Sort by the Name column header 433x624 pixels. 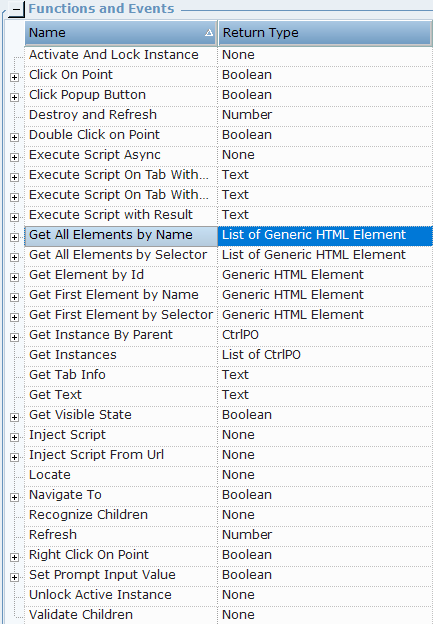(121, 33)
